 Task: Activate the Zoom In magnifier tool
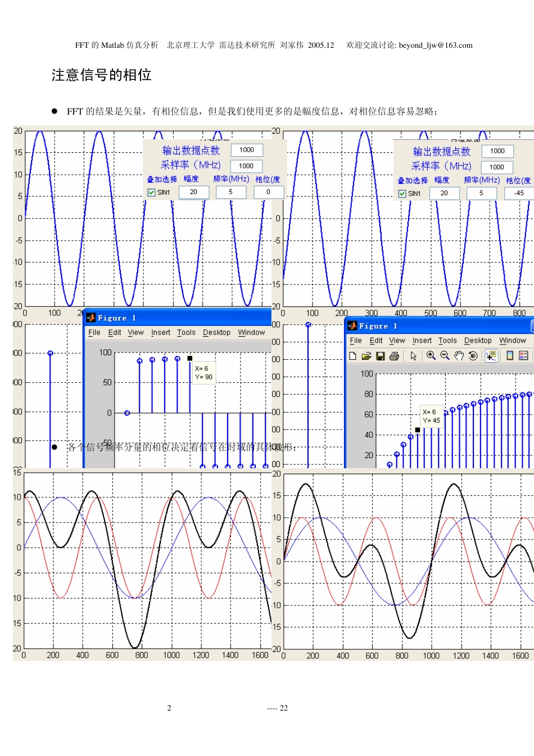tap(431, 356)
